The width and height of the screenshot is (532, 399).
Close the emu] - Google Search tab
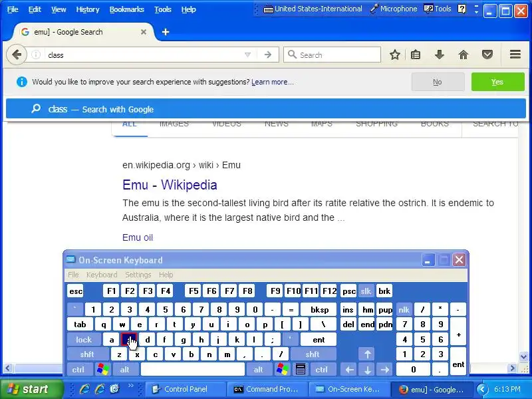(x=144, y=32)
